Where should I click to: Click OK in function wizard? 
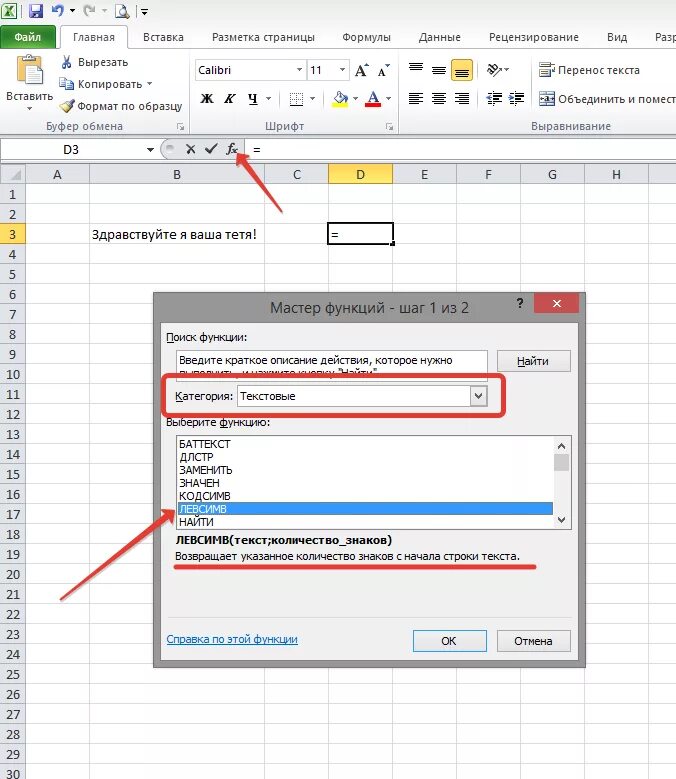pos(450,641)
